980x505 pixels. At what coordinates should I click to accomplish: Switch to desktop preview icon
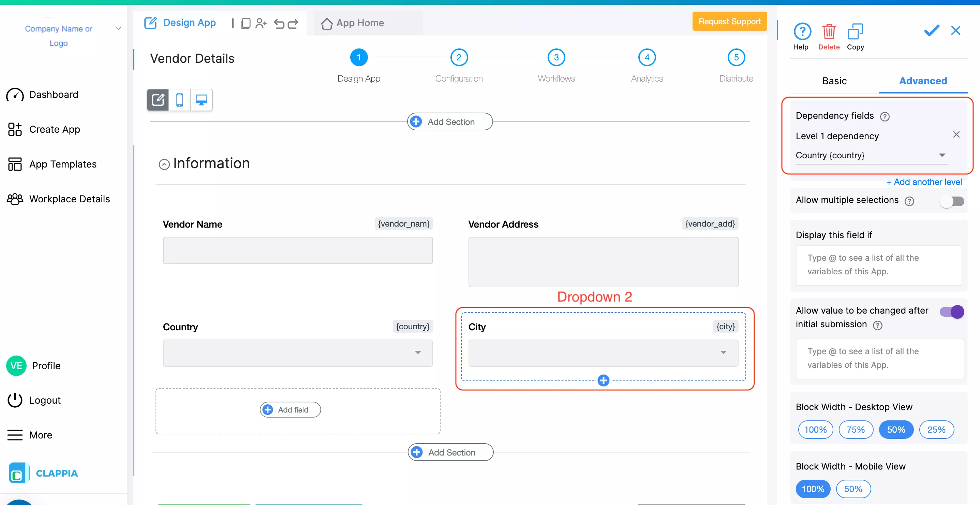tap(201, 100)
